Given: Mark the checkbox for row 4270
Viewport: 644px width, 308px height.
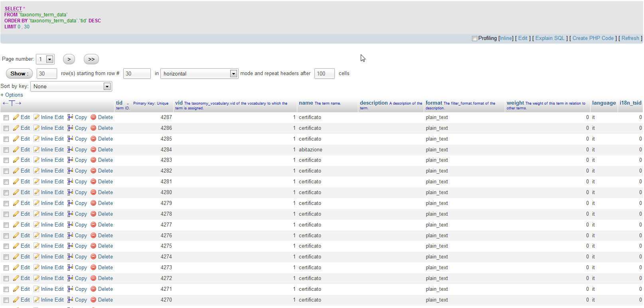Looking at the screenshot, I should tap(6, 300).
